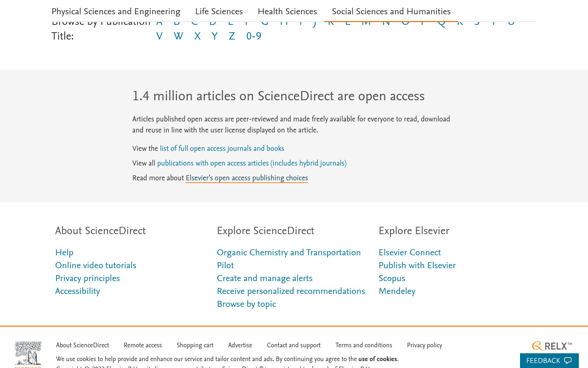Open the Privacy policy footer link

tap(424, 345)
